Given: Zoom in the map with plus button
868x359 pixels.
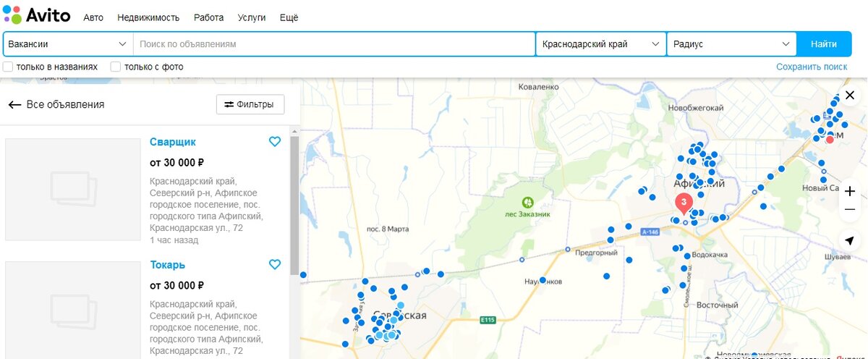Looking at the screenshot, I should 850,191.
